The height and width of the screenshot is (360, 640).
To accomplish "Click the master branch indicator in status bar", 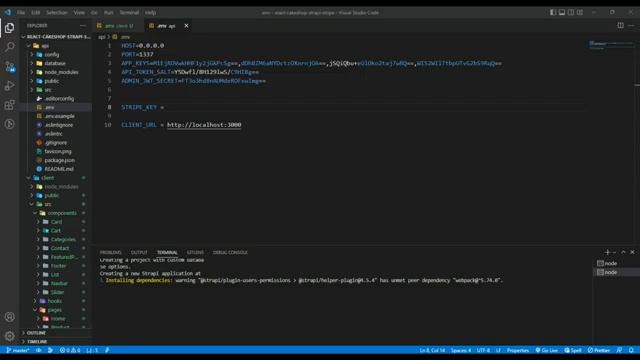I will pyautogui.click(x=18, y=350).
